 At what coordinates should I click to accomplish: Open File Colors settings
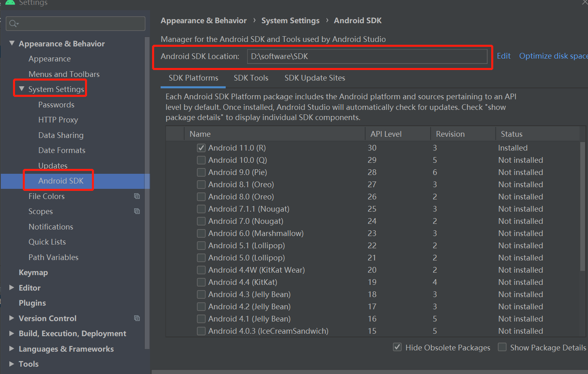coord(46,196)
